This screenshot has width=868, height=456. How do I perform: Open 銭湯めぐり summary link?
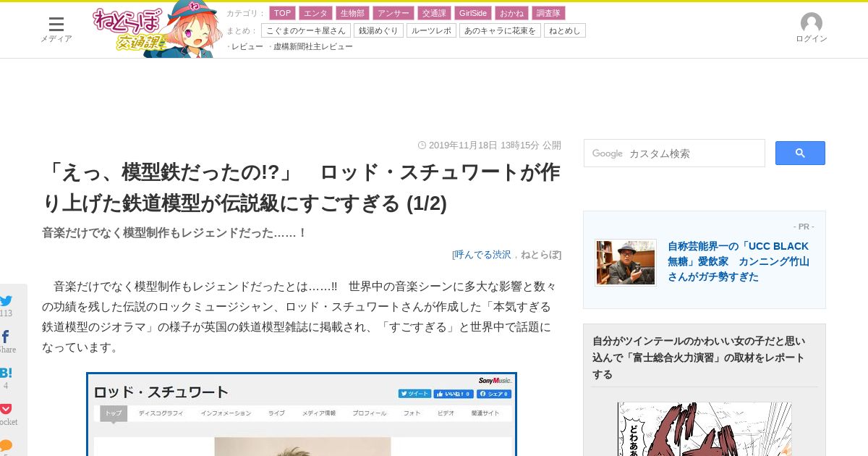pyautogui.click(x=378, y=30)
